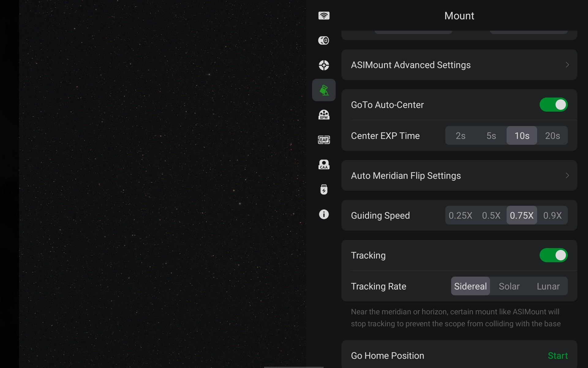Open the info about icon
Viewport: 588px width, 368px height.
(x=324, y=214)
